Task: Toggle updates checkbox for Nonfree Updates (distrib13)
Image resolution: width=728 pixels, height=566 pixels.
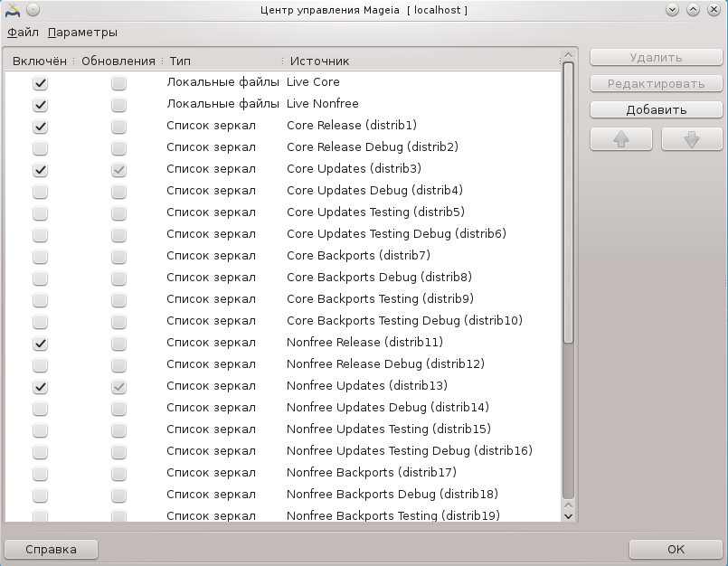Action: click(118, 387)
